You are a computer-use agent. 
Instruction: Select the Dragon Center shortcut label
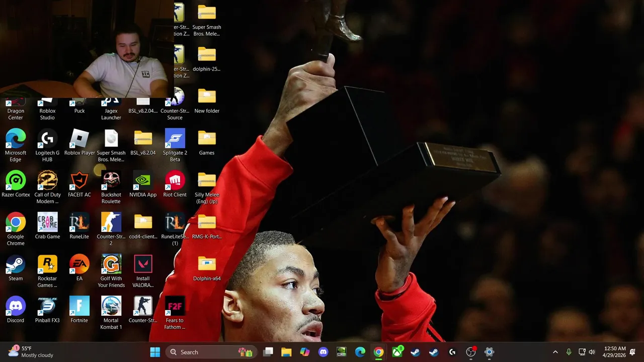coord(16,114)
